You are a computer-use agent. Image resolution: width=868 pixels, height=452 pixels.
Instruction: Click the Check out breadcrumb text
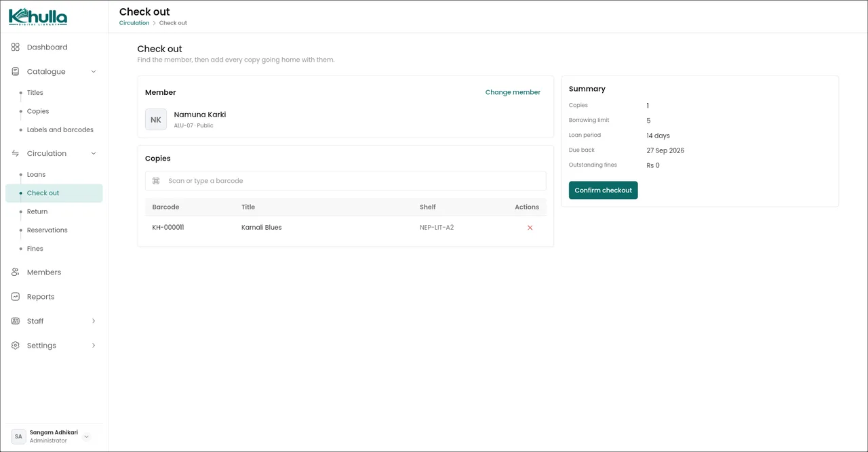click(173, 23)
